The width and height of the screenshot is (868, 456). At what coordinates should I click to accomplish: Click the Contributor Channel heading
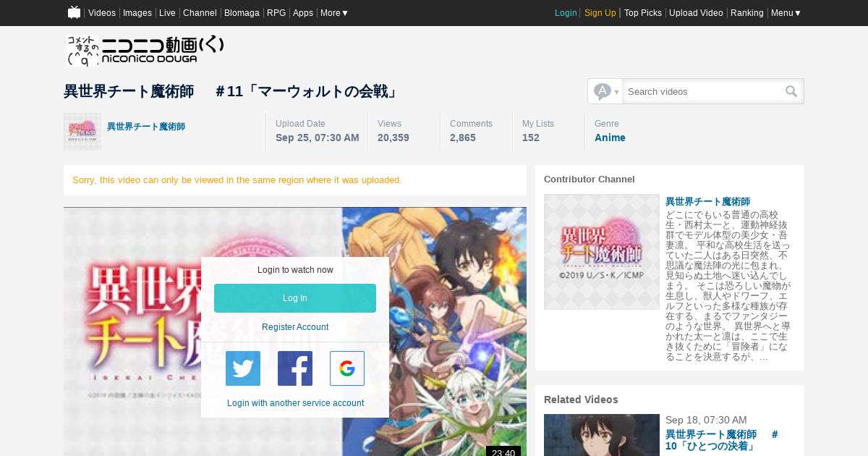pyautogui.click(x=590, y=180)
